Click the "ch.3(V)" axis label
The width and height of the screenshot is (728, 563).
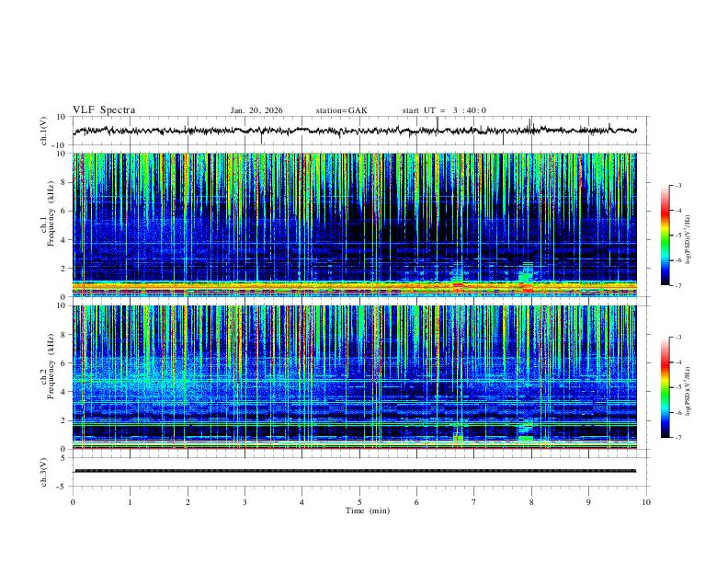[44, 473]
